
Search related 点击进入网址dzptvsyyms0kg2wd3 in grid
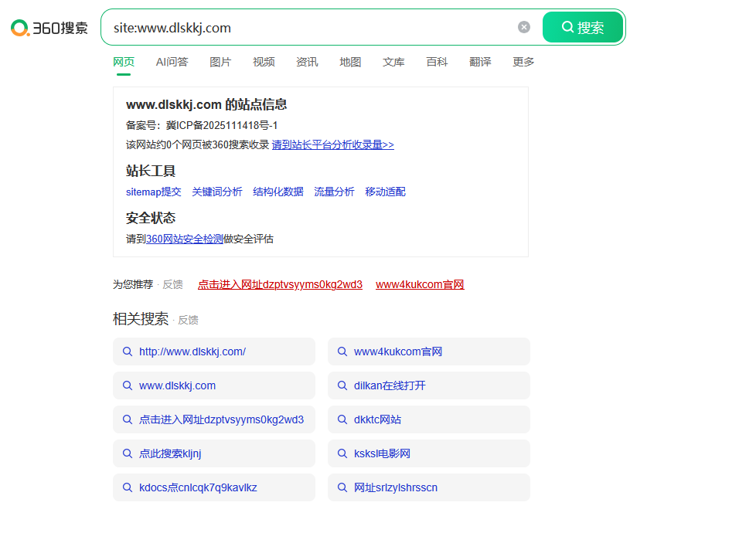click(214, 419)
